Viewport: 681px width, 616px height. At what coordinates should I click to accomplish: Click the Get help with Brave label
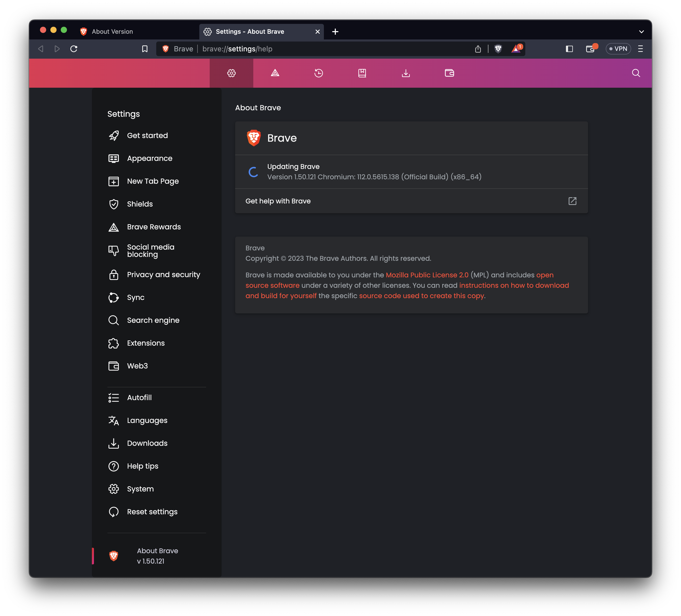click(278, 201)
